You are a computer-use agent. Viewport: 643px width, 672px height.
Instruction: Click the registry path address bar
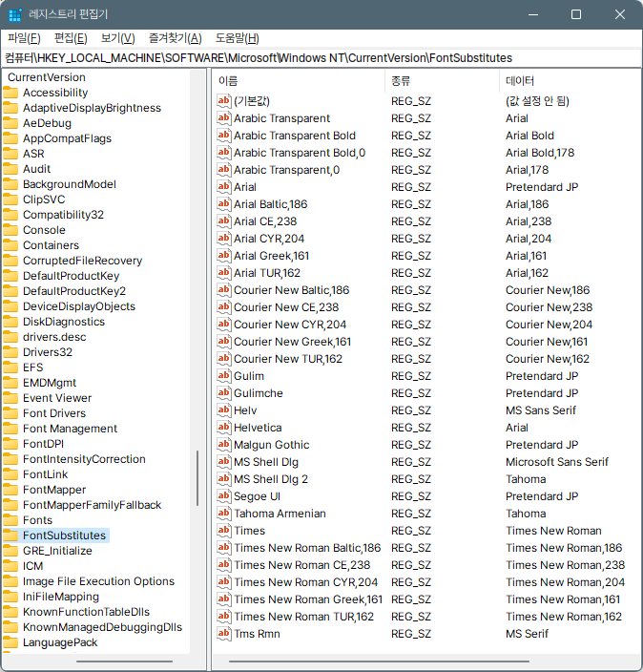(x=321, y=58)
